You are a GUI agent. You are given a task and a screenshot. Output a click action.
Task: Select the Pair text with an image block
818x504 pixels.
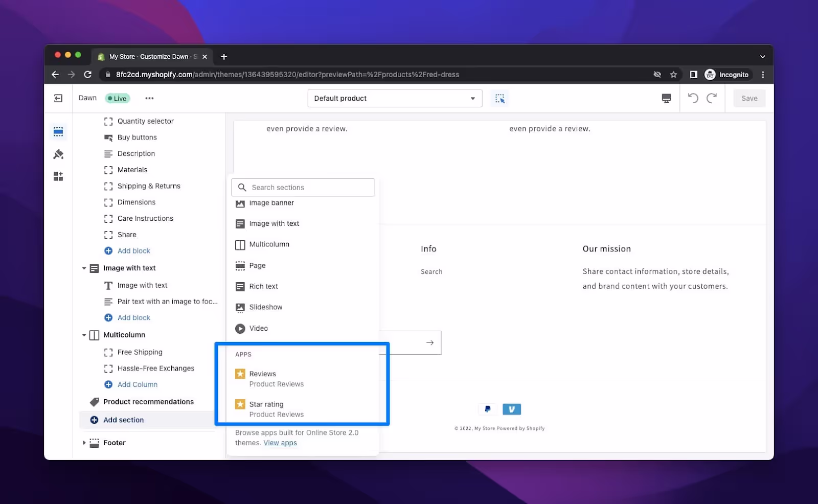point(167,302)
